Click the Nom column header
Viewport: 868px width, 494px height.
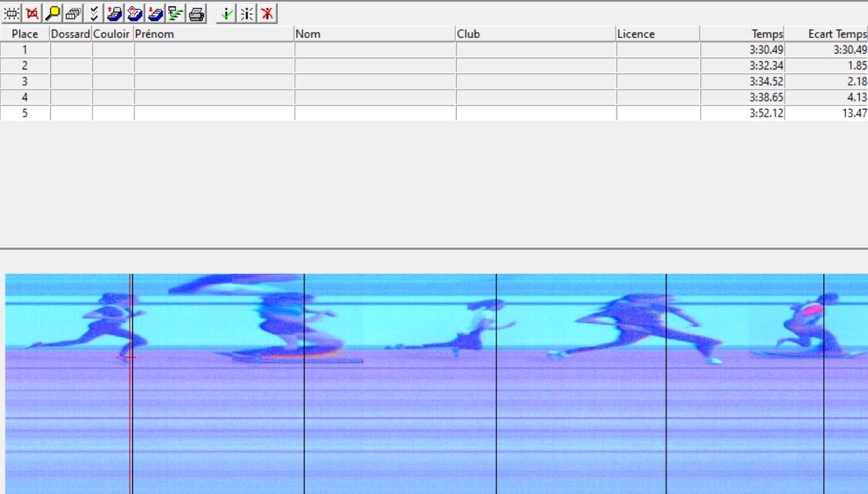[x=375, y=34]
